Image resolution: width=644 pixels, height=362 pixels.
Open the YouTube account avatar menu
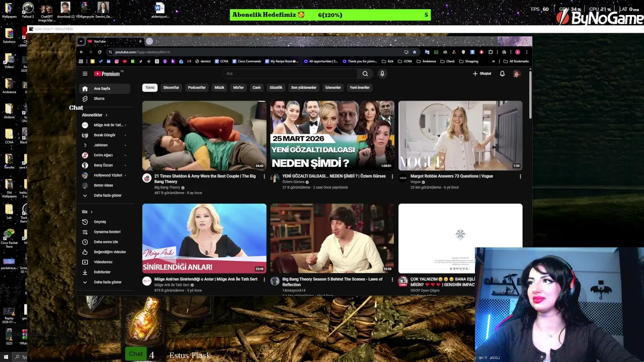pos(517,73)
